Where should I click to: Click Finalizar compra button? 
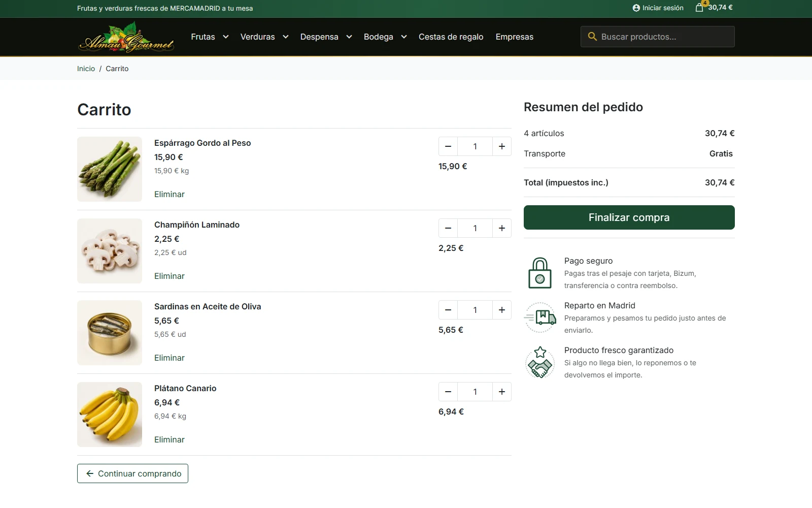(629, 217)
